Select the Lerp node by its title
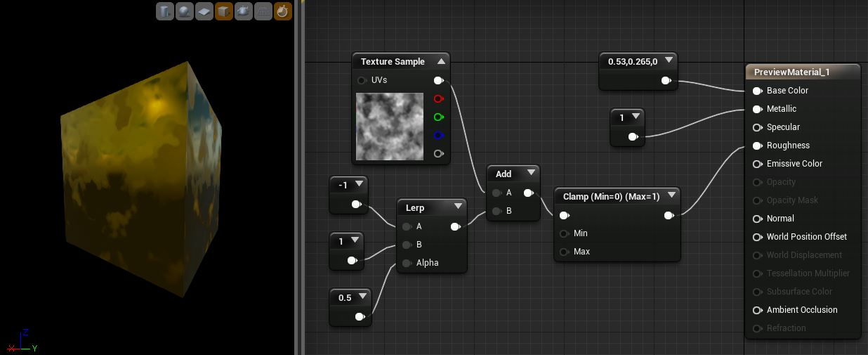868x355 pixels. (415, 207)
